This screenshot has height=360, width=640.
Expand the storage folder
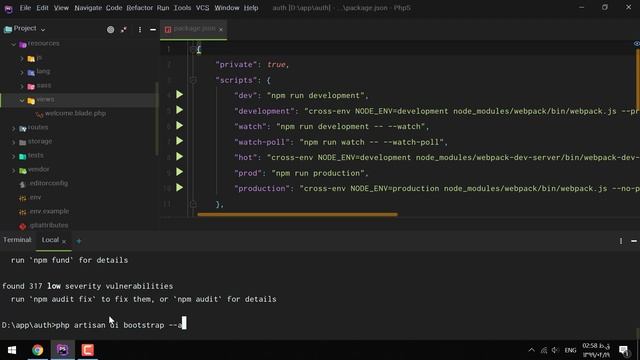tap(13, 142)
